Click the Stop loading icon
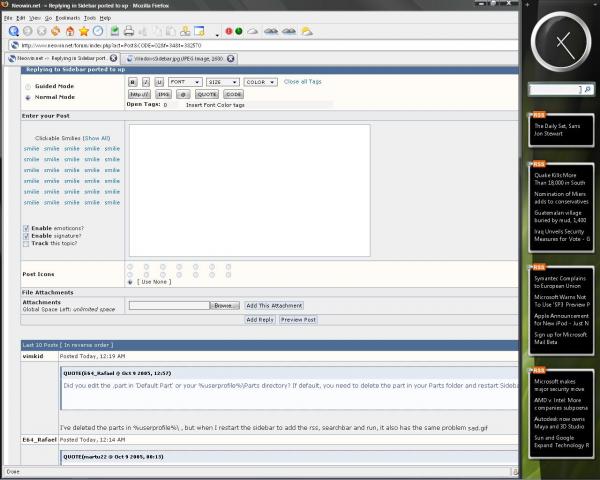The width and height of the screenshot is (600, 480). (41, 31)
